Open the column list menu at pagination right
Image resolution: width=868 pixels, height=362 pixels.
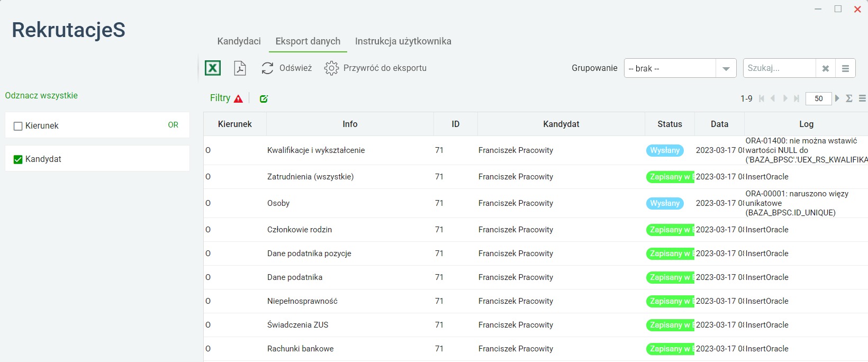(x=862, y=98)
